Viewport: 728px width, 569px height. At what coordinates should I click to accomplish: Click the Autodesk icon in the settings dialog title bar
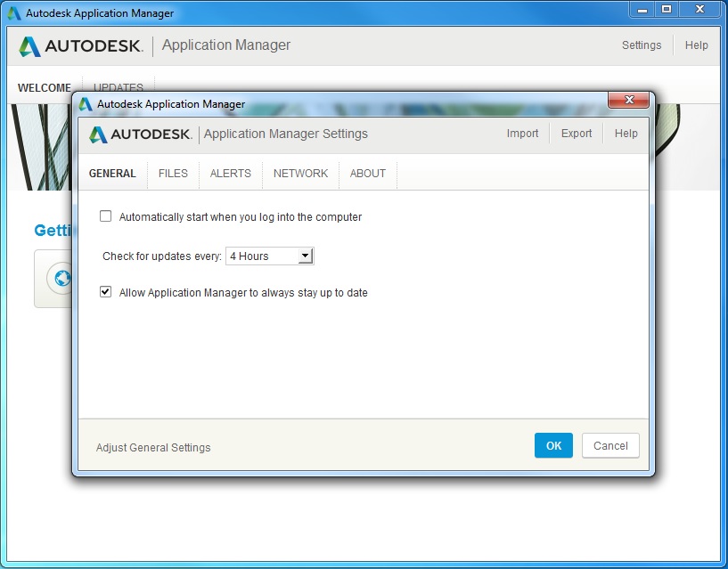[86, 104]
